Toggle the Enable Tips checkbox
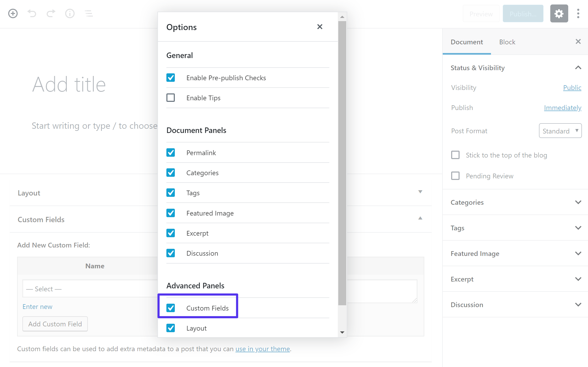Screen dimensions: 588x367 click(x=171, y=98)
